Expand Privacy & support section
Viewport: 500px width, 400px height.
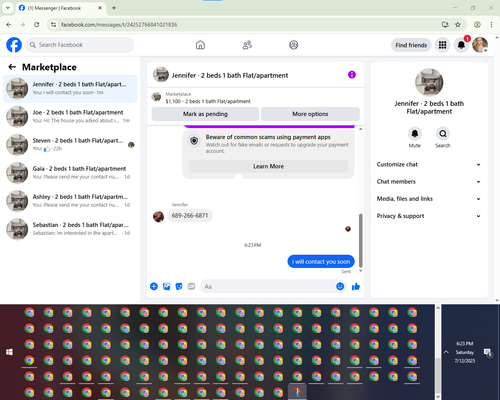pyautogui.click(x=429, y=216)
